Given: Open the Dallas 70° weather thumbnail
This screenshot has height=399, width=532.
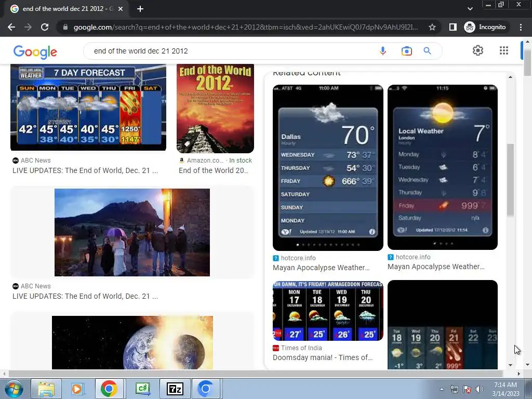Looking at the screenshot, I should (328, 168).
